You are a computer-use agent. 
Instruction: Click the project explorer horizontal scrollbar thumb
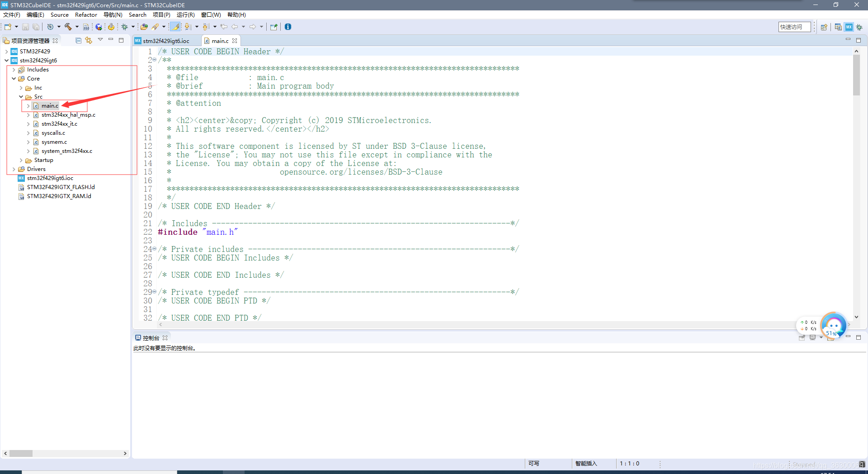click(21, 453)
